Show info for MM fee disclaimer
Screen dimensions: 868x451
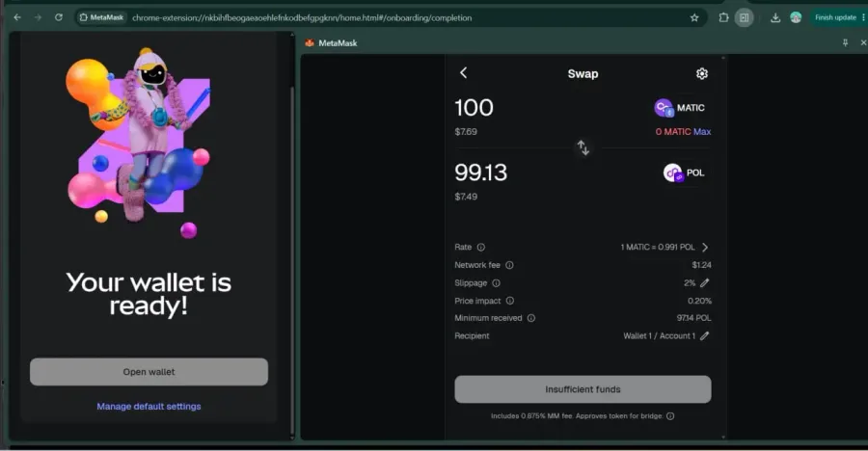670,416
